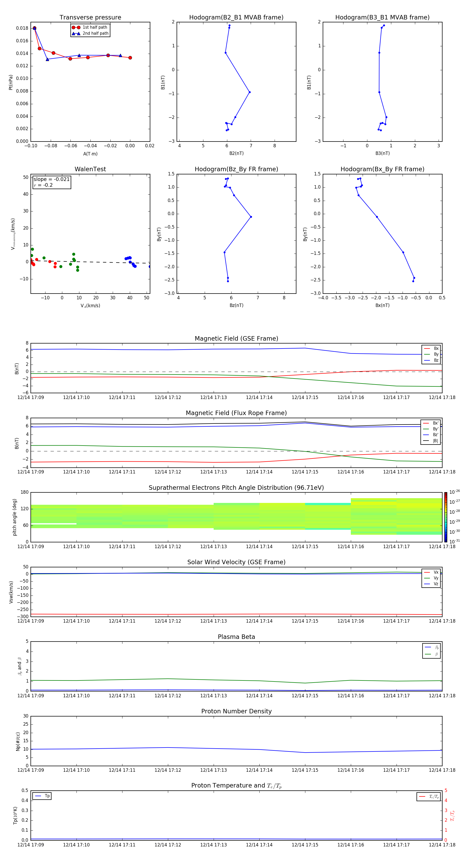Select the Bz entry in GSE magnetic field legend
473x868 pixels.
click(431, 360)
